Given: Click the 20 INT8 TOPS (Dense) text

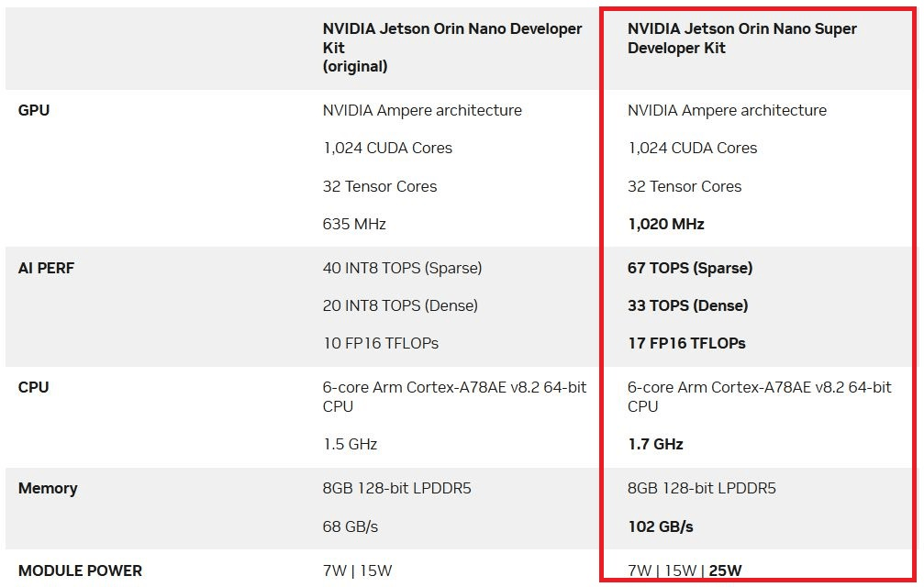Looking at the screenshot, I should [x=400, y=305].
